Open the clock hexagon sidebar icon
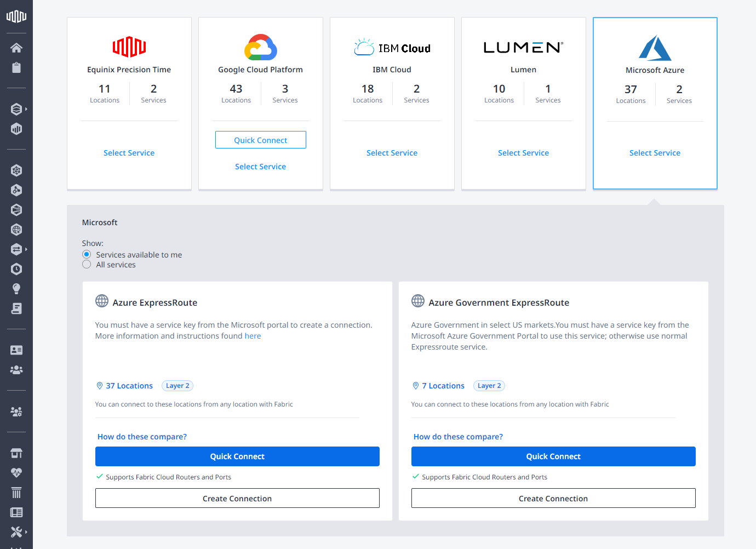This screenshot has width=756, height=549. click(16, 269)
